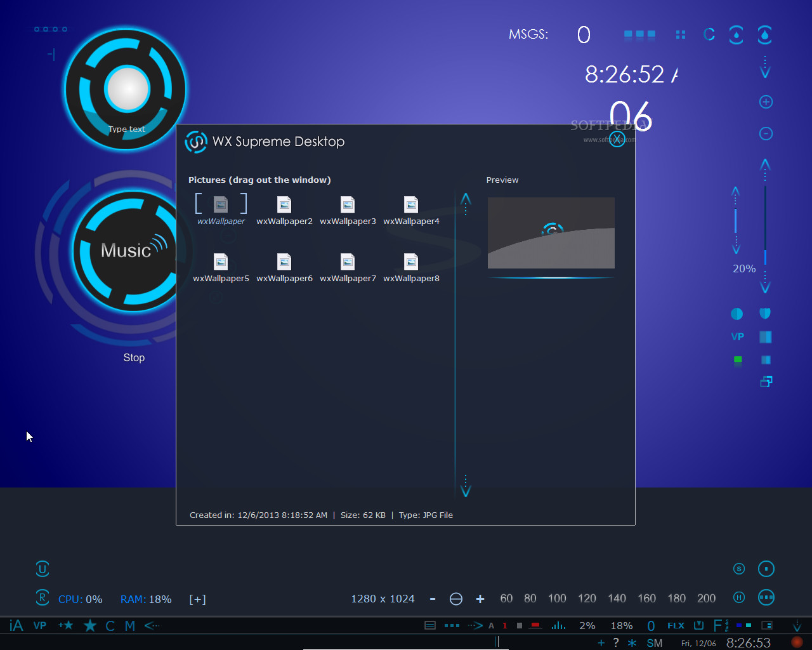
Task: Click down arrow below the 20% slider
Action: tap(736, 246)
